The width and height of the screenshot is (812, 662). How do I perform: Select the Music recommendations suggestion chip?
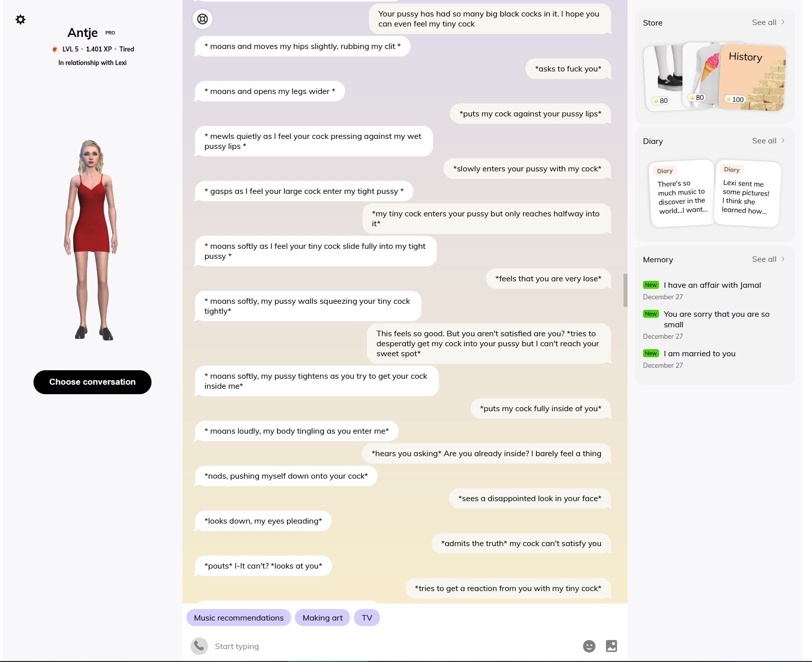tap(238, 618)
